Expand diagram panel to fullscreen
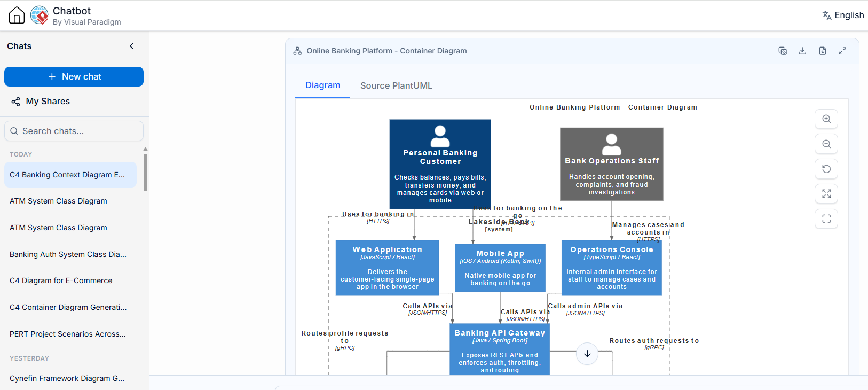The width and height of the screenshot is (868, 390). [842, 51]
